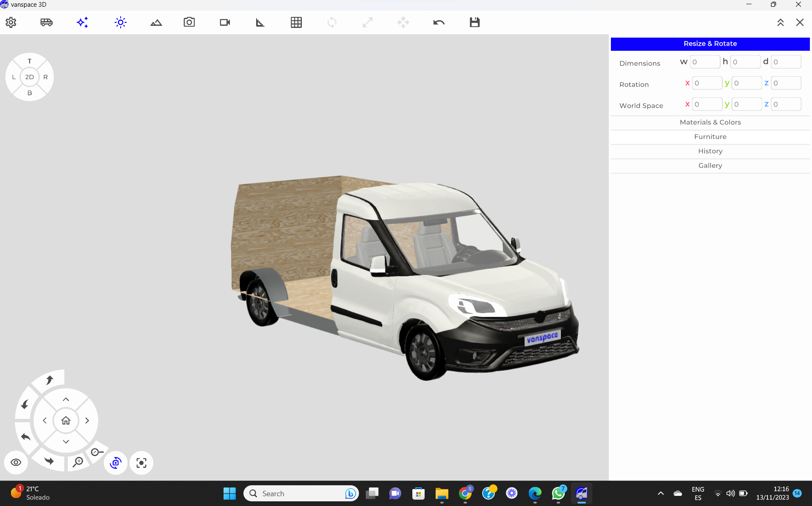Open the weather widget showing 21°C
812x506 pixels.
coord(30,493)
